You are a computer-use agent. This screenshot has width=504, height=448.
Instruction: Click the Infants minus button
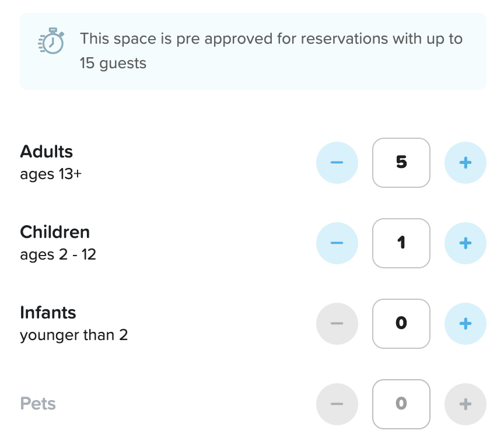(337, 324)
